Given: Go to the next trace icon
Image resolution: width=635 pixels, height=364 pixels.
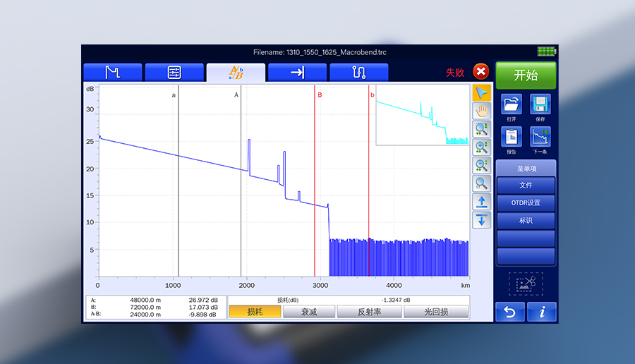Looking at the screenshot, I should tap(540, 136).
